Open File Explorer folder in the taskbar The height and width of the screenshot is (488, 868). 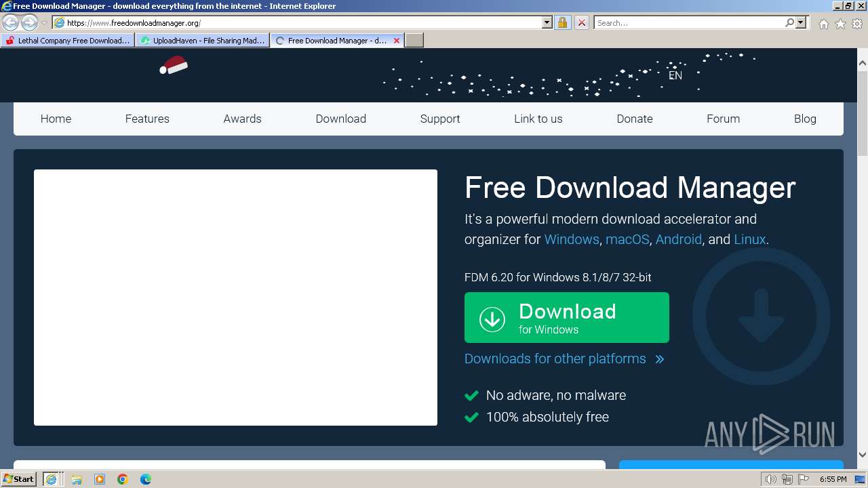pos(77,479)
